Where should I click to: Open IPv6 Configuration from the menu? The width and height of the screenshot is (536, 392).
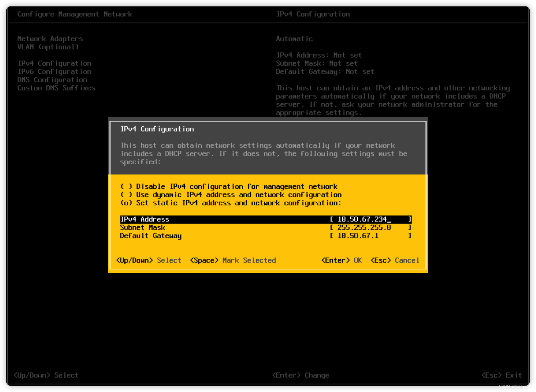click(x=54, y=71)
